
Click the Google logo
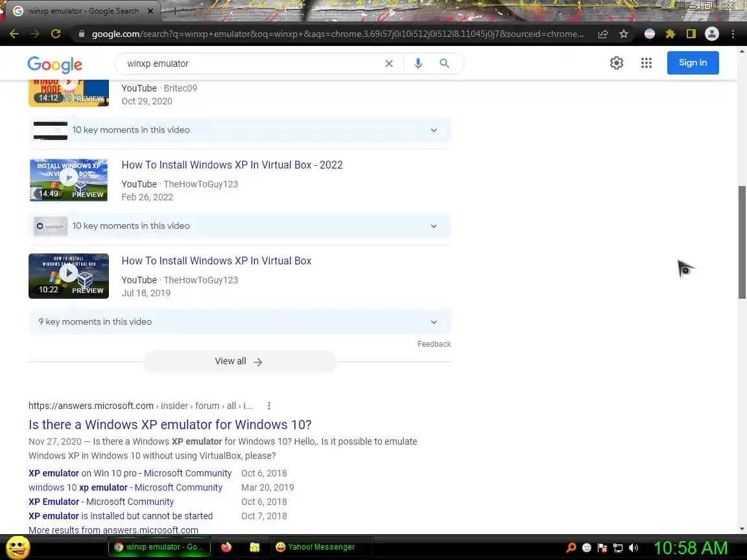(x=54, y=64)
